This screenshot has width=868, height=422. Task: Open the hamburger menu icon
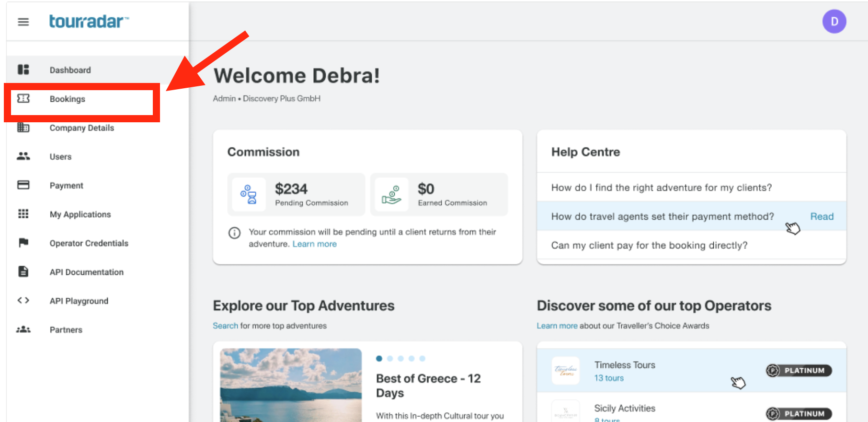[x=23, y=22]
